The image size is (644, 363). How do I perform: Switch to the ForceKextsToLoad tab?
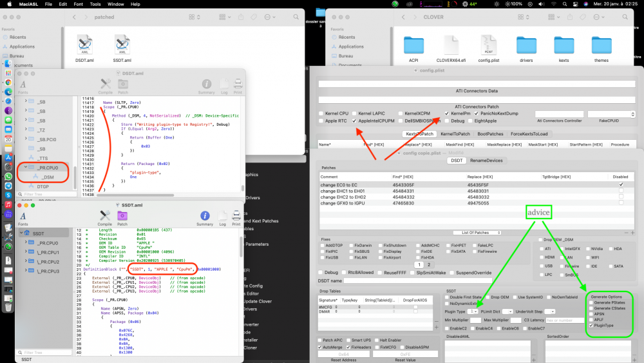[x=529, y=134]
